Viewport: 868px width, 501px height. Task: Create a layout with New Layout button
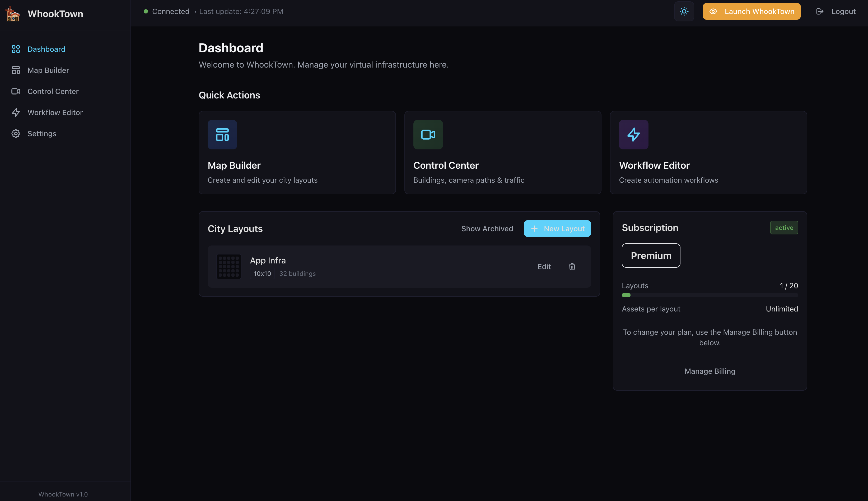(x=557, y=229)
